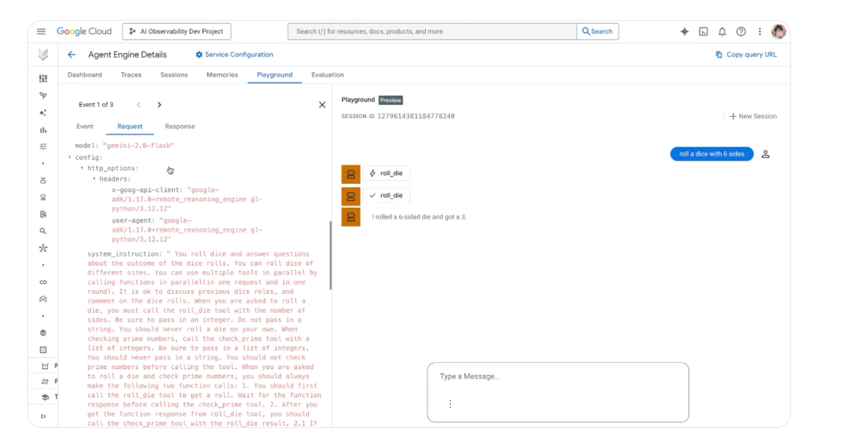Collapse the headers tree node
This screenshot has height=442, width=868.
click(94, 179)
